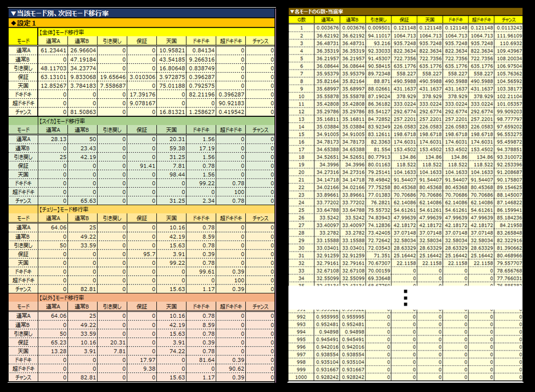The image size is (535, 392).
Task: Click the value 13.28
Action: (x=53, y=351)
